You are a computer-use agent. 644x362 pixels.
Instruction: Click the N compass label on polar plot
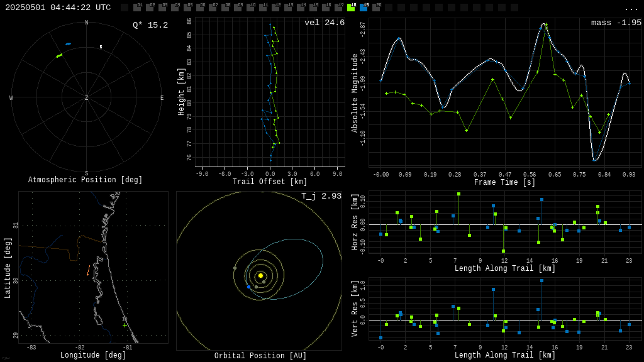pyautogui.click(x=86, y=23)
